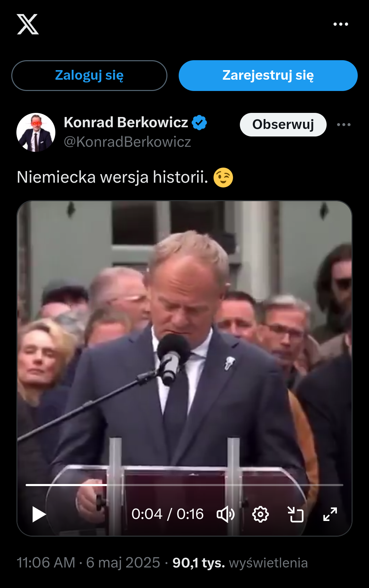
Task: Expand the tweet's more options dots
Action: point(344,125)
